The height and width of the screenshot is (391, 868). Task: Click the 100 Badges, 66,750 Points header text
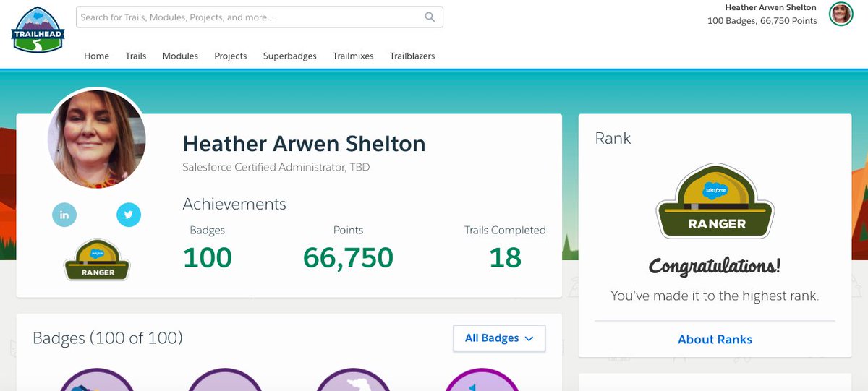click(x=762, y=21)
